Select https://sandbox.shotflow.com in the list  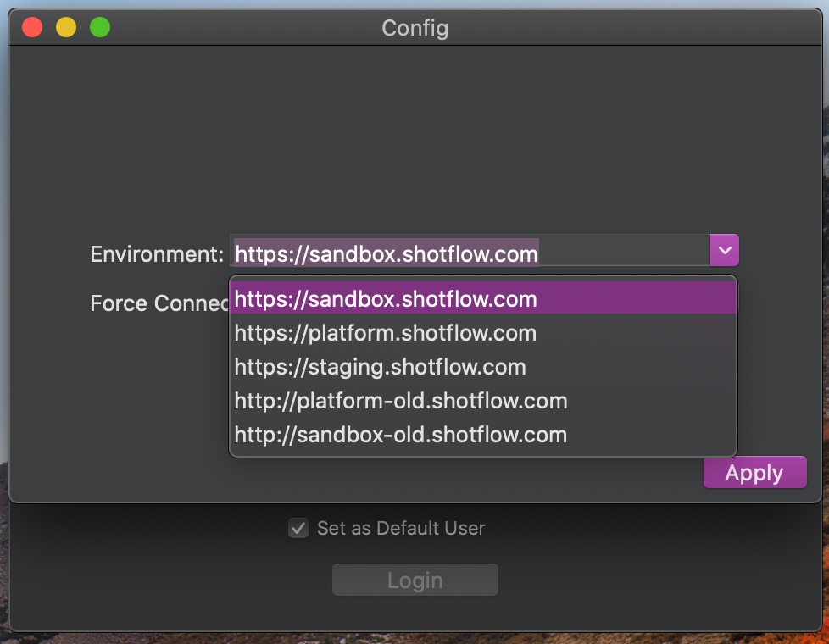483,299
